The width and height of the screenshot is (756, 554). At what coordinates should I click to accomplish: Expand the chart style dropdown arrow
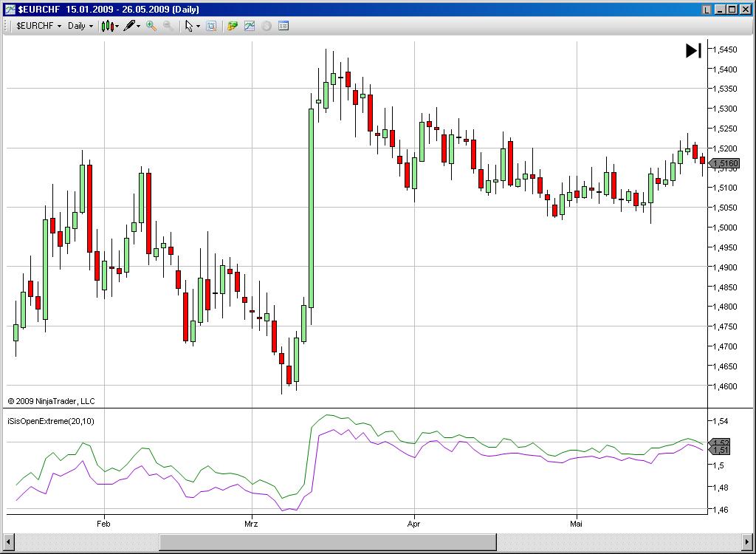point(117,26)
